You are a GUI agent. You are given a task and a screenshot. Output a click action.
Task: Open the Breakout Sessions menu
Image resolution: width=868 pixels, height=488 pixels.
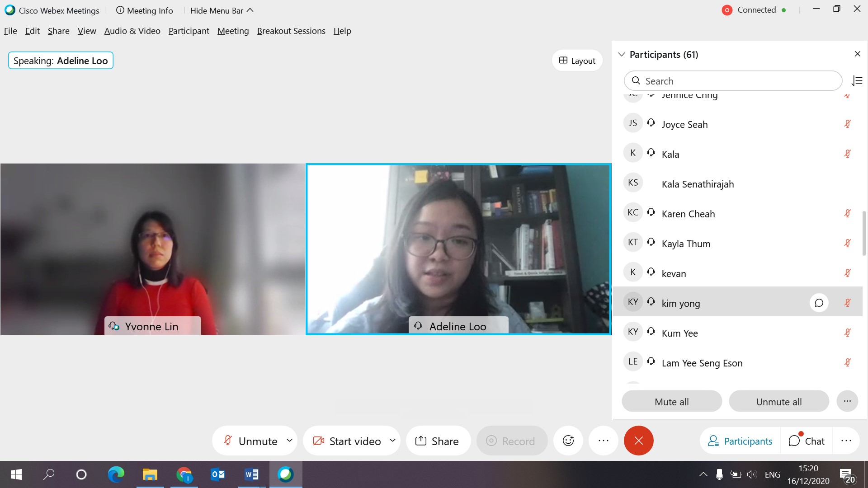coord(291,31)
